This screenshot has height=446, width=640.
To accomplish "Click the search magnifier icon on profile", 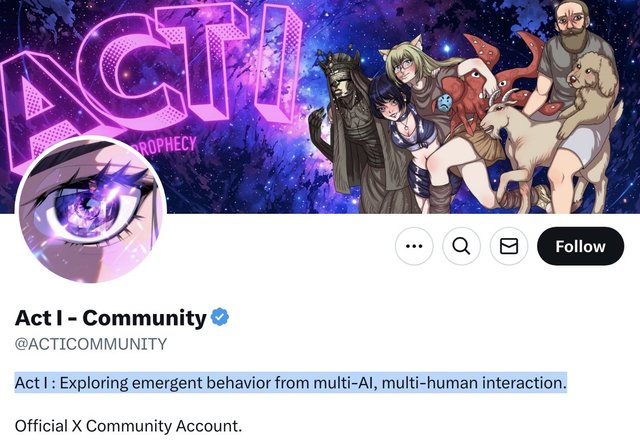I will tap(461, 246).
